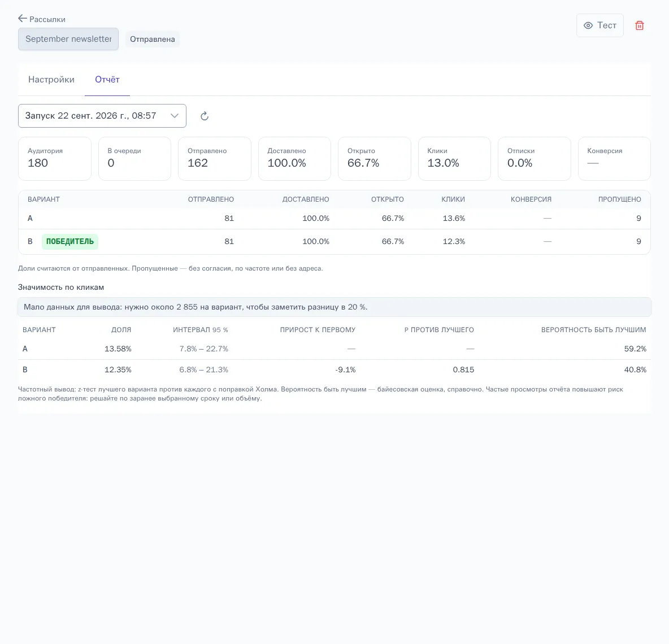Click the ВЕРОЯТНОСТЬ БЫТЬ ЛУЧШИМ column header
669x644 pixels.
point(593,330)
